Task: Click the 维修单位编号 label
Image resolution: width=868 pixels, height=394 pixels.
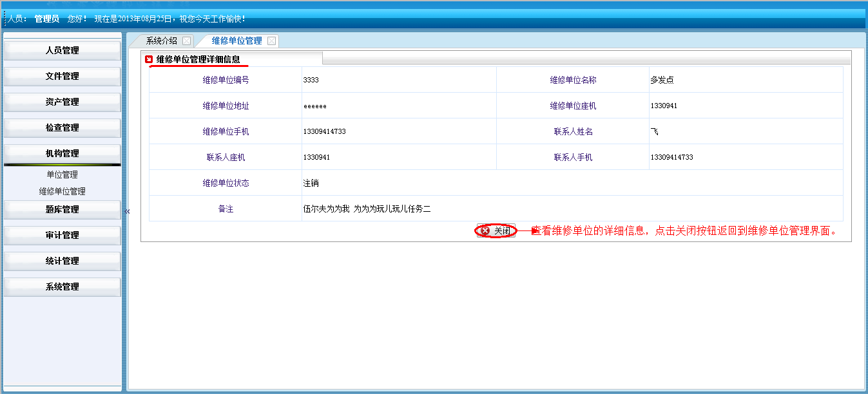Action: point(226,80)
